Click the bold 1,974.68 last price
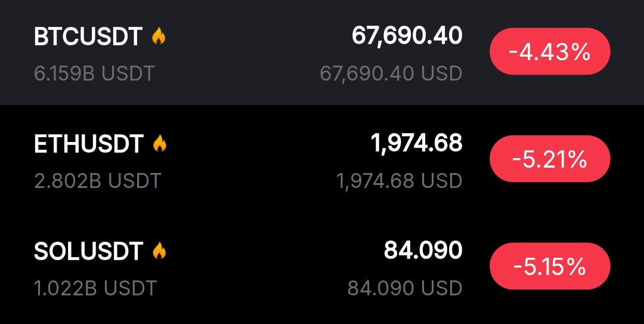 (416, 143)
